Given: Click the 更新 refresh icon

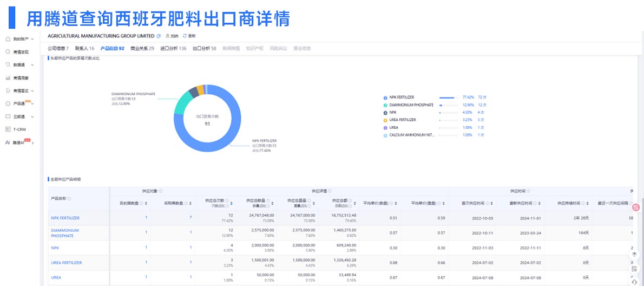Looking at the screenshot, I should [185, 36].
